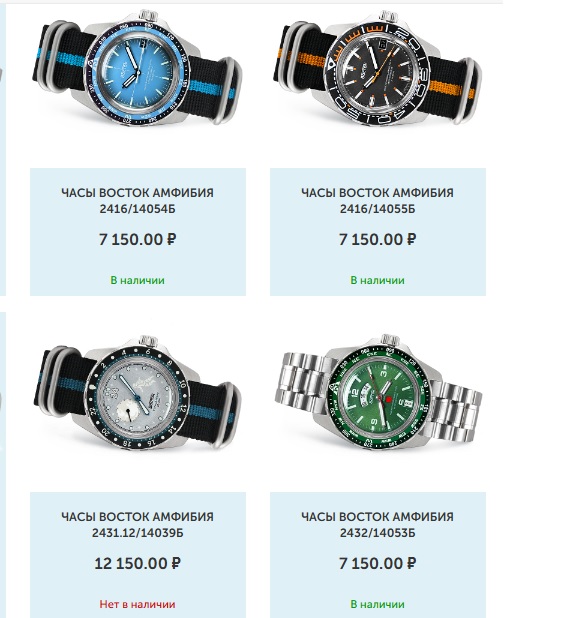The height and width of the screenshot is (618, 576).
Task: Click the blue stripe on the first watch strap
Action: click(x=209, y=89)
